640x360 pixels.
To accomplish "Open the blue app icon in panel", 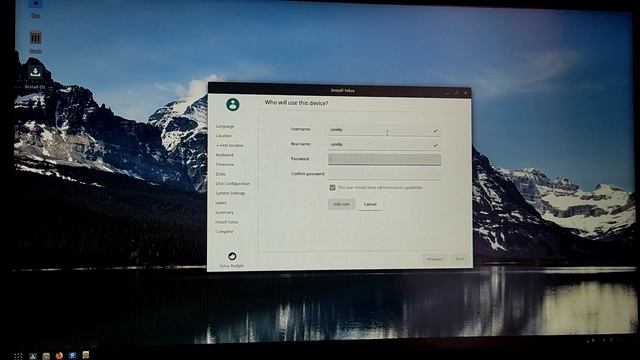I will 72,356.
